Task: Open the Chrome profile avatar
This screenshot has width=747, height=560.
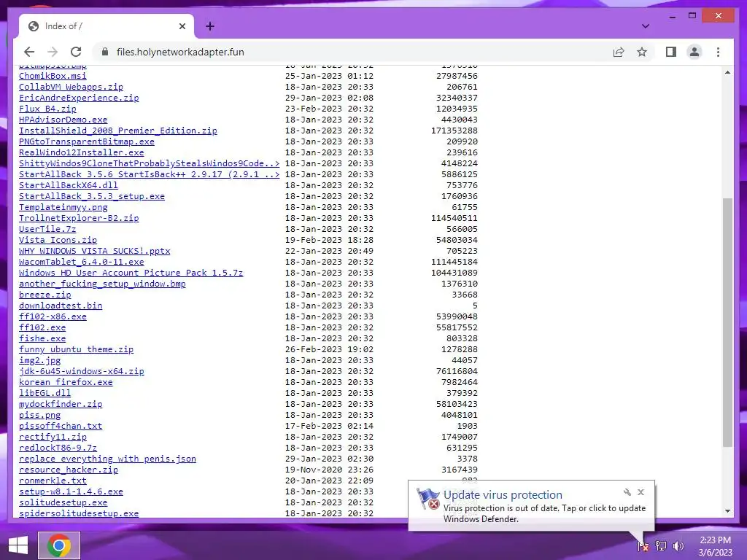Action: tap(694, 52)
